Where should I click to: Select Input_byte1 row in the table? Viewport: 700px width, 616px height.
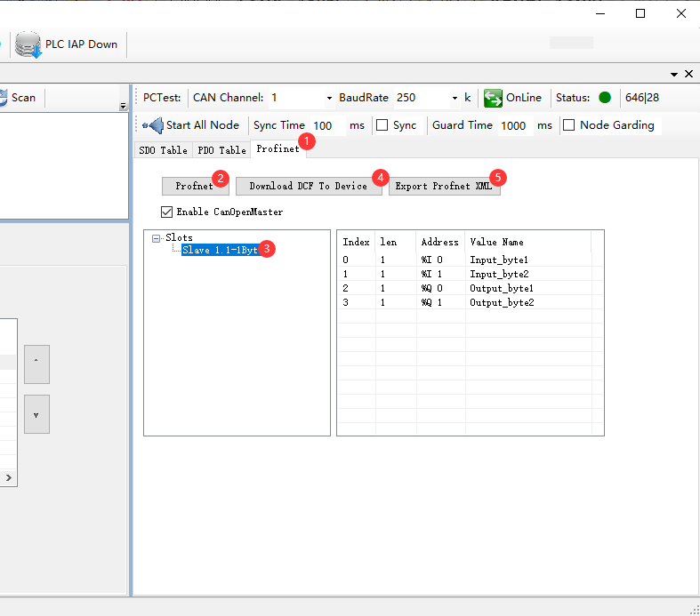(498, 260)
